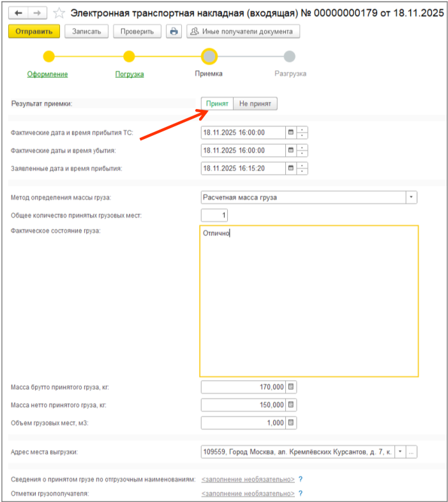
Task: Click the printer icon button
Action: [x=174, y=31]
